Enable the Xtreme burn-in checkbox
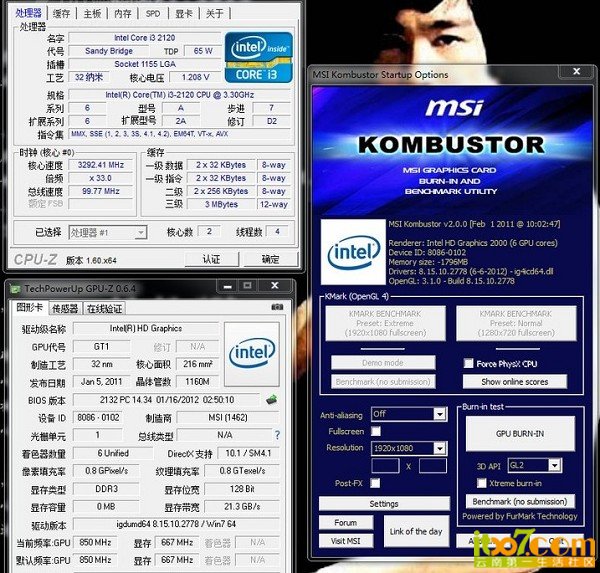The width and height of the screenshot is (600, 573). click(482, 483)
